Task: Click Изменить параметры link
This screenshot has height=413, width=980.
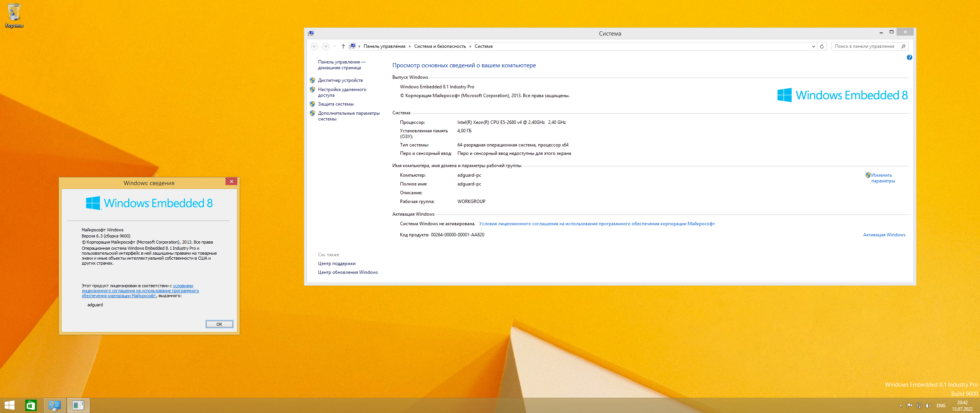Action: coord(883,178)
